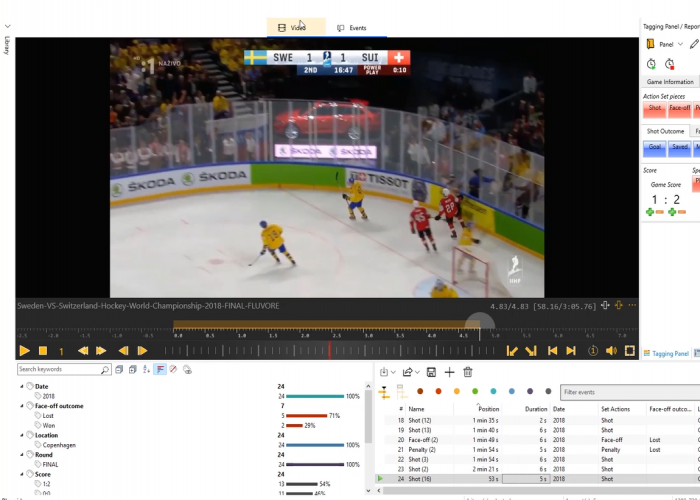Viewport: 700px width, 500px height.
Task: Select the Copenhagen keyword
Action: 59,445
